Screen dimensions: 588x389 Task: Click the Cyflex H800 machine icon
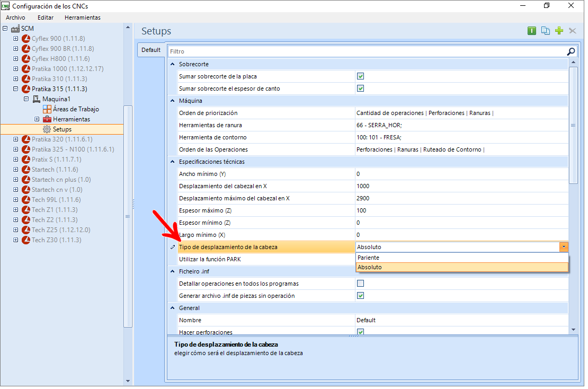(26, 59)
